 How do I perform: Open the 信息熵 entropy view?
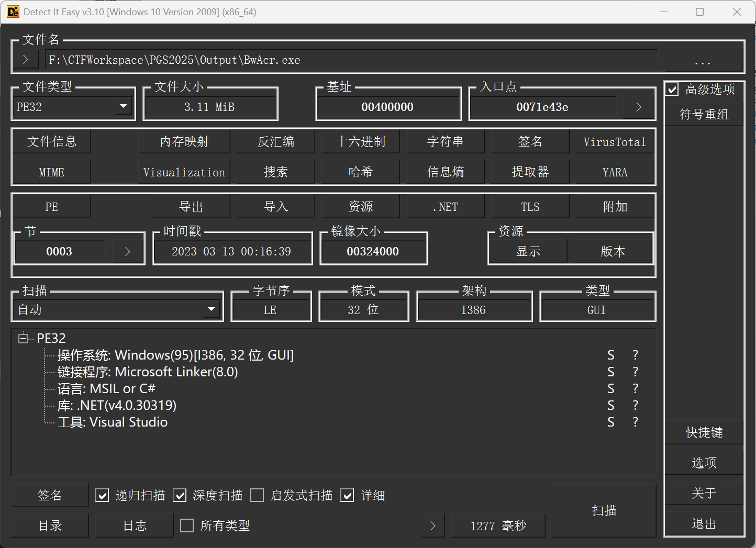[x=445, y=172]
